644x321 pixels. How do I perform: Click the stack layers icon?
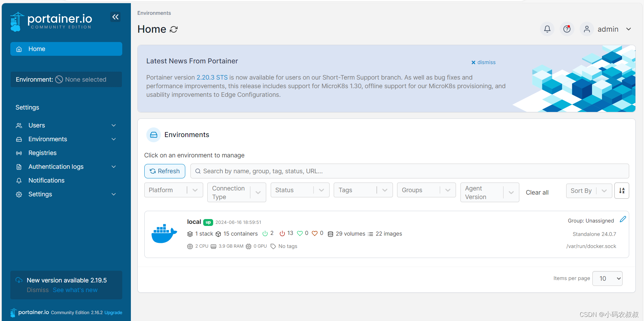click(190, 234)
